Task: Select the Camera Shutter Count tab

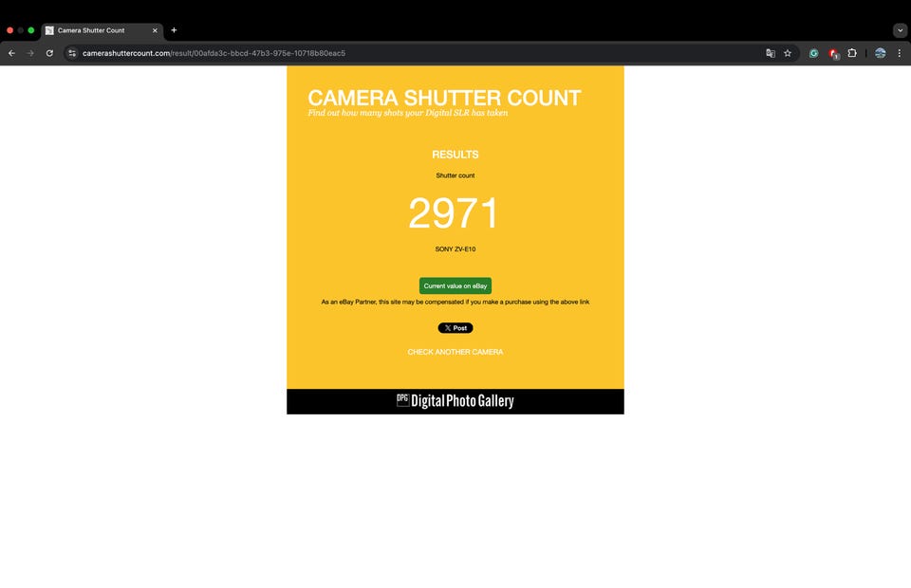Action: click(102, 30)
